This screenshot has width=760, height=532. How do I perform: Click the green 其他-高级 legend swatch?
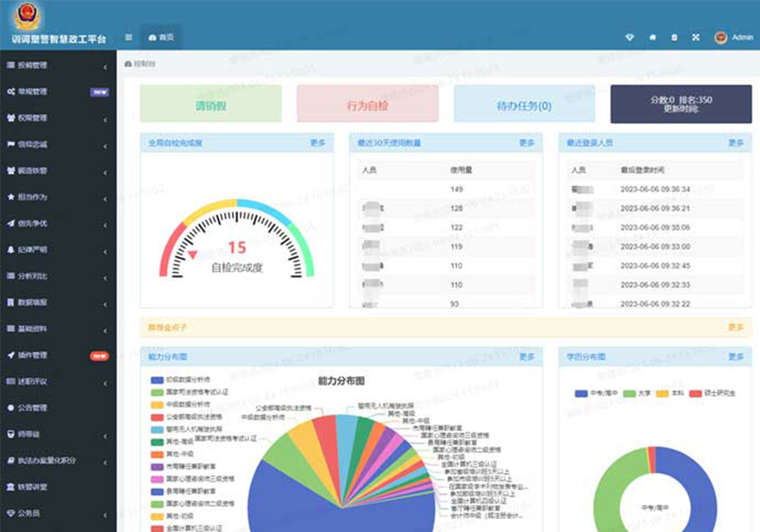tap(157, 442)
